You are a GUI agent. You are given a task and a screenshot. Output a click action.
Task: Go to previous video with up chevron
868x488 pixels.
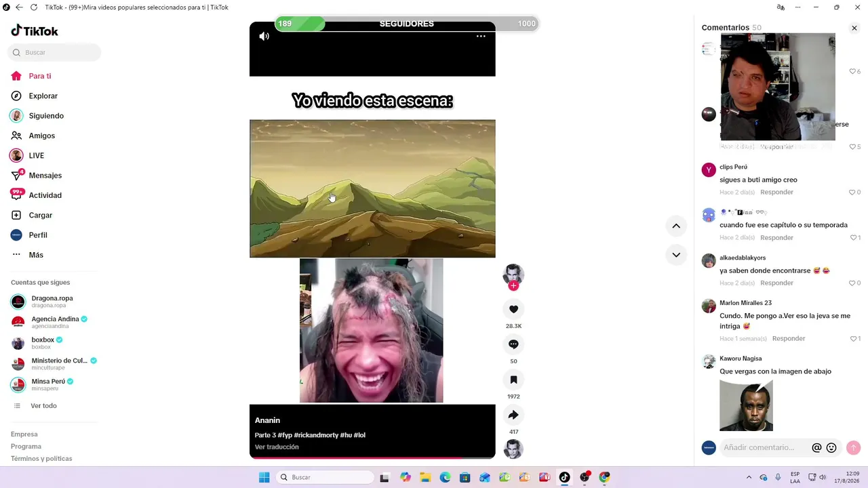pyautogui.click(x=676, y=226)
